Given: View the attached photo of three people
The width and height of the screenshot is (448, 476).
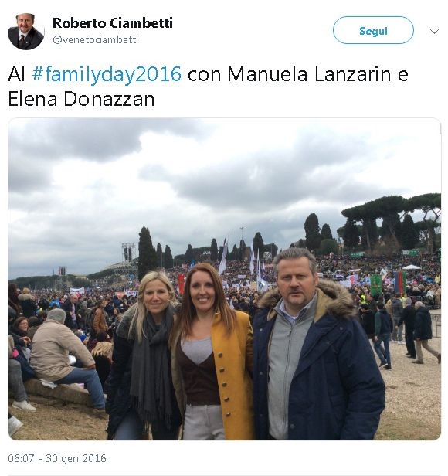Looking at the screenshot, I should coord(224,279).
